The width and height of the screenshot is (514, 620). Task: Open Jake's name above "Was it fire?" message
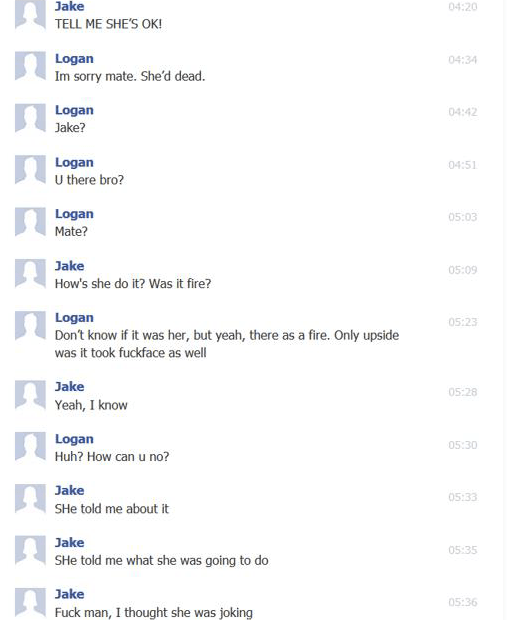click(x=70, y=266)
